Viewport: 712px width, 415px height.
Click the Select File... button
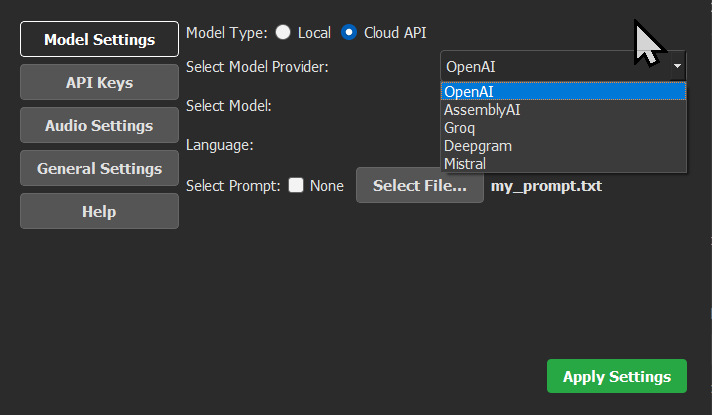coord(420,185)
